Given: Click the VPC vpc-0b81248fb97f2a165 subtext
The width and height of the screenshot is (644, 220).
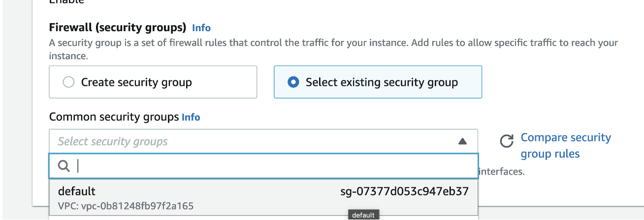Looking at the screenshot, I should [126, 206].
